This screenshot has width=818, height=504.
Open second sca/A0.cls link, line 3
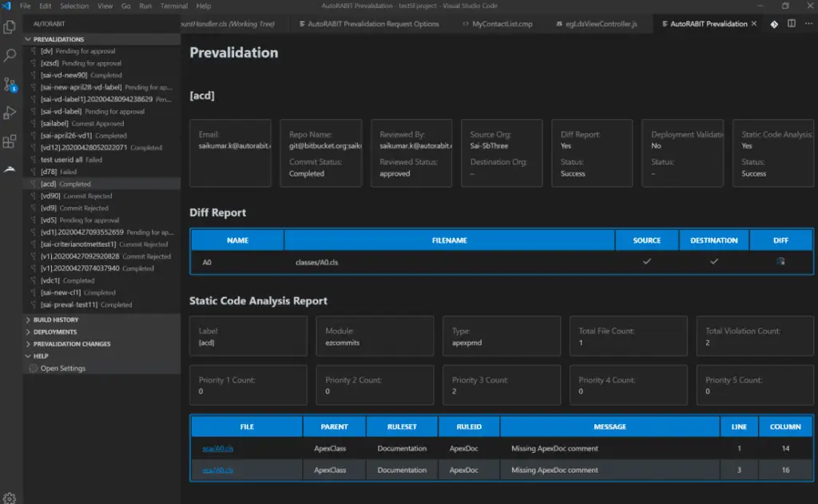point(217,470)
